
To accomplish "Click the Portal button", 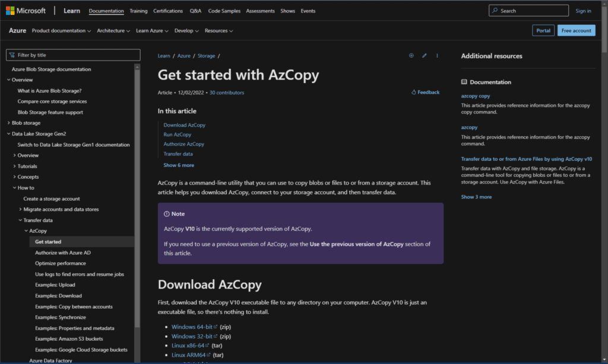I will pos(543,31).
